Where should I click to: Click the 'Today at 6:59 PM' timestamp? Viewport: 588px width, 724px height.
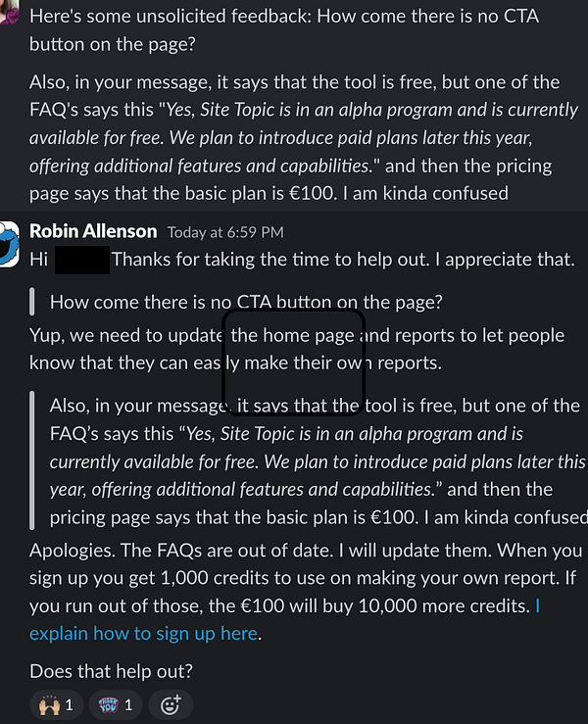(225, 232)
